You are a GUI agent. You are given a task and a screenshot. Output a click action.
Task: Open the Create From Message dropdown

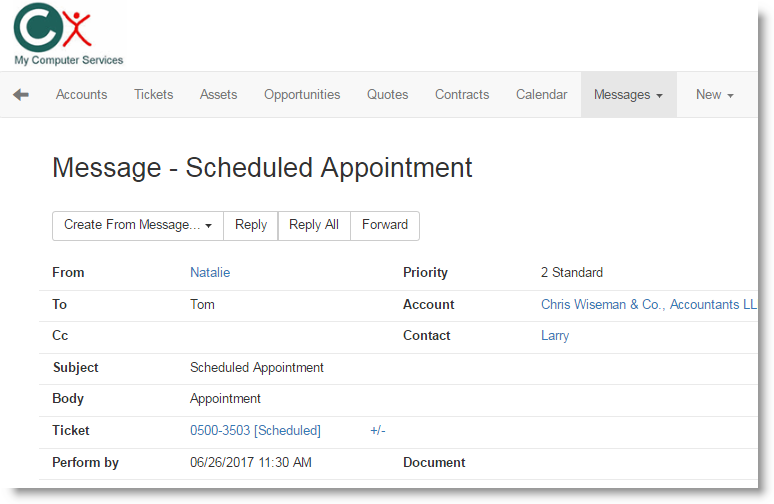point(138,225)
